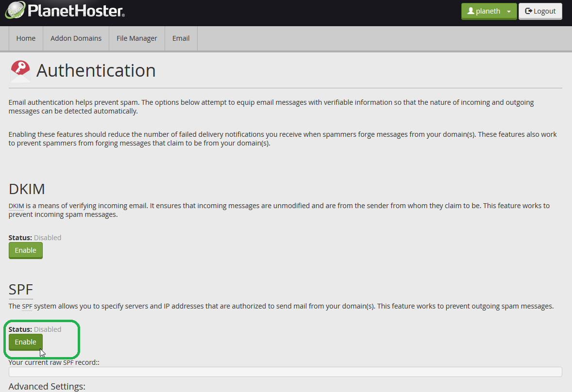Click the Authentication page title
The height and width of the screenshot is (392, 572).
pyautogui.click(x=96, y=71)
